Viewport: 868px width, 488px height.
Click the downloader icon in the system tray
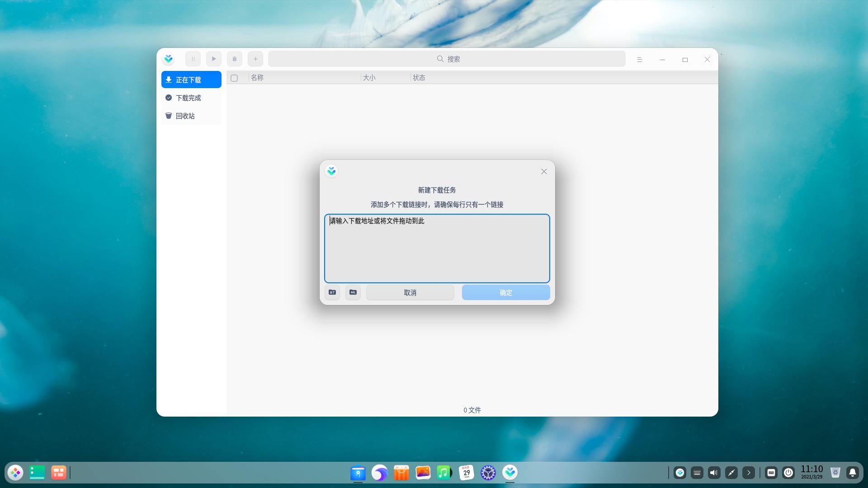[680, 473]
